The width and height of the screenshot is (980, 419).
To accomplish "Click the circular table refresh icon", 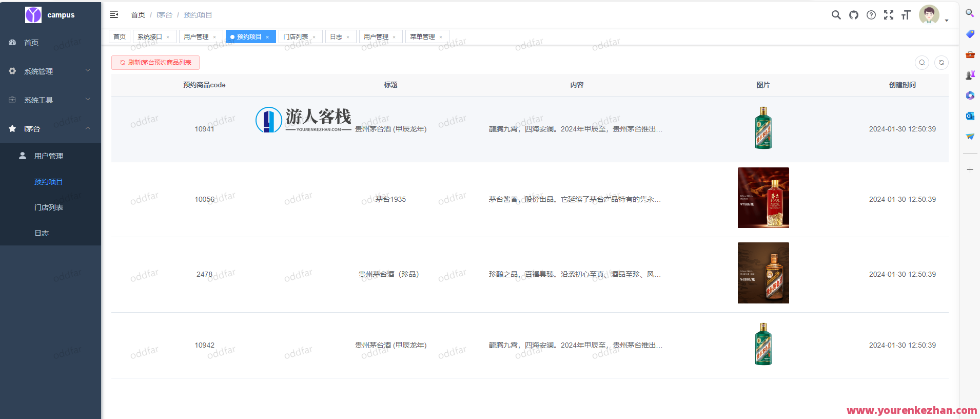I will pyautogui.click(x=942, y=63).
